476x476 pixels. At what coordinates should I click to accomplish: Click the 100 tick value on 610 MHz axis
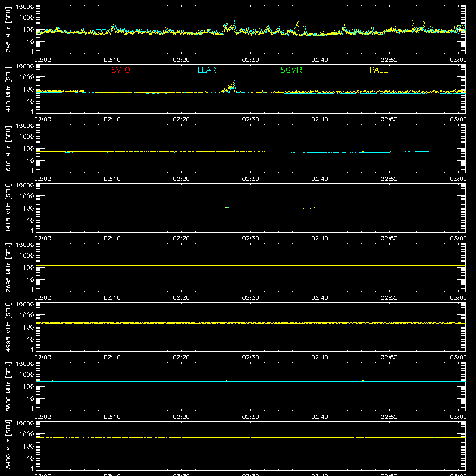(x=29, y=149)
